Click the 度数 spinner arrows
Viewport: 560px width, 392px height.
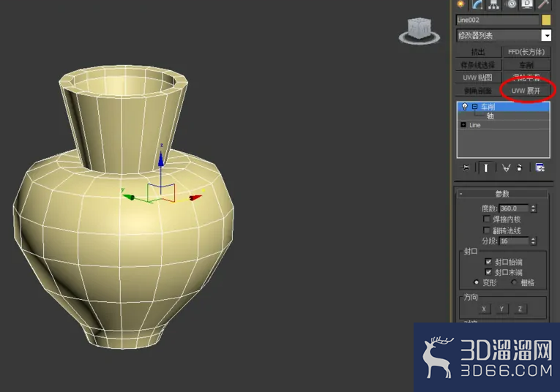click(x=533, y=208)
